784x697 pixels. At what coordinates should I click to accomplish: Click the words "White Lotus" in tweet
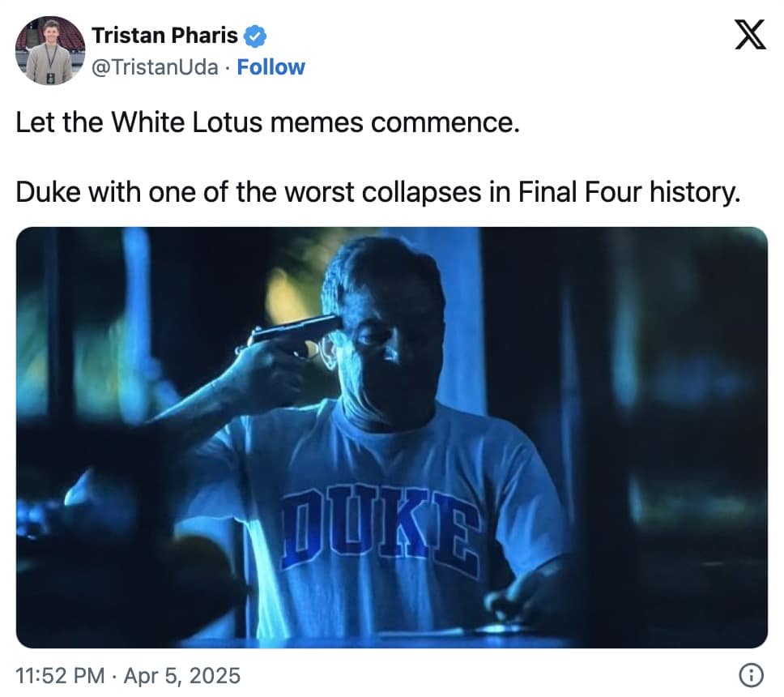[186, 122]
